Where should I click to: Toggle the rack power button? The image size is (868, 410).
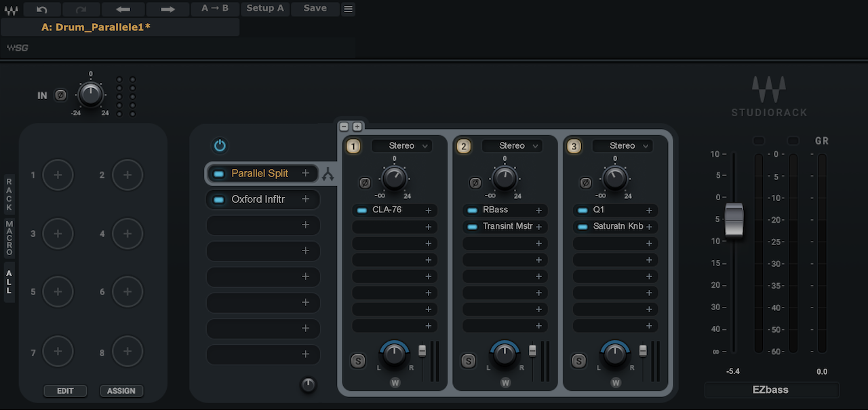[x=220, y=145]
